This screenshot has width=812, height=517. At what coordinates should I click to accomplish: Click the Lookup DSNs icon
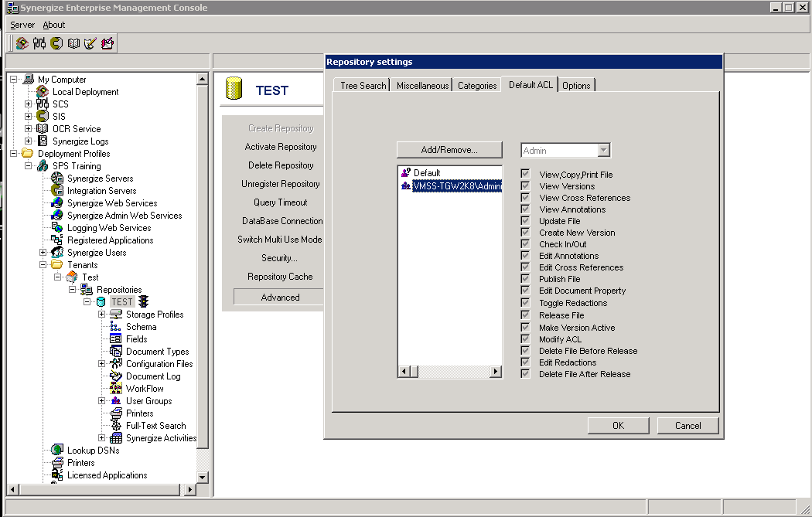[57, 451]
